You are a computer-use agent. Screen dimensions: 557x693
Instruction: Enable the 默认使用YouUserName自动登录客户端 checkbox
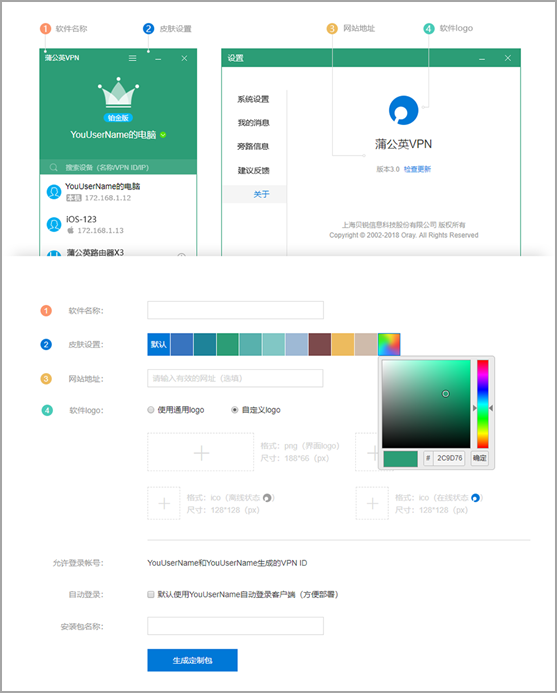151,594
